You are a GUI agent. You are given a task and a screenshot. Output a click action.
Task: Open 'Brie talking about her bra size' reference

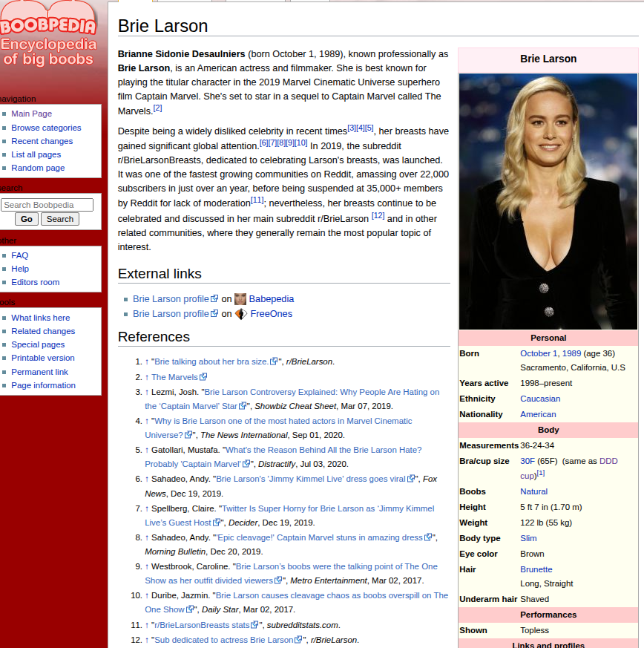click(211, 361)
